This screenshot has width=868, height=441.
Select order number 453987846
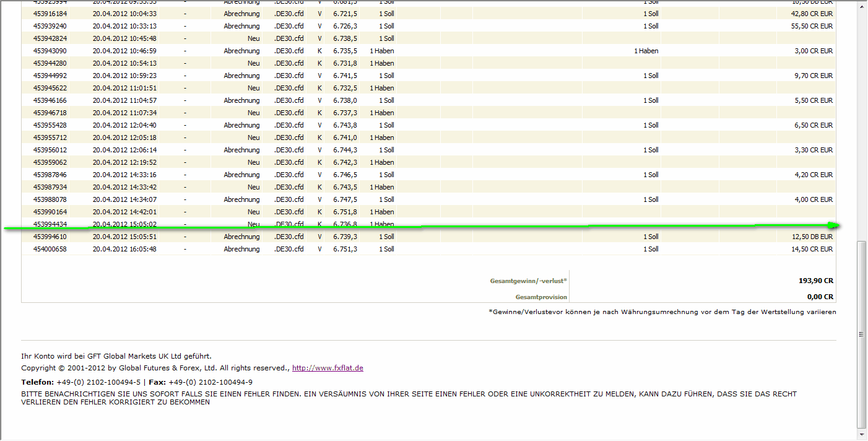point(50,175)
